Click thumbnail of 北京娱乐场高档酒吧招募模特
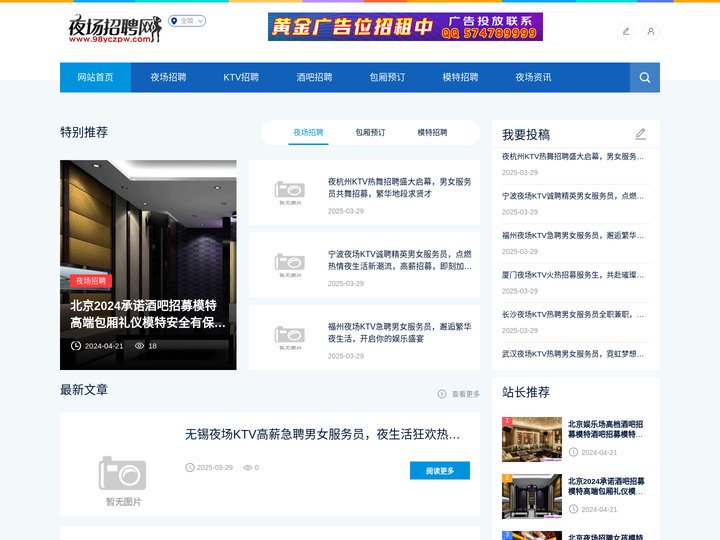The image size is (720, 540). click(532, 439)
